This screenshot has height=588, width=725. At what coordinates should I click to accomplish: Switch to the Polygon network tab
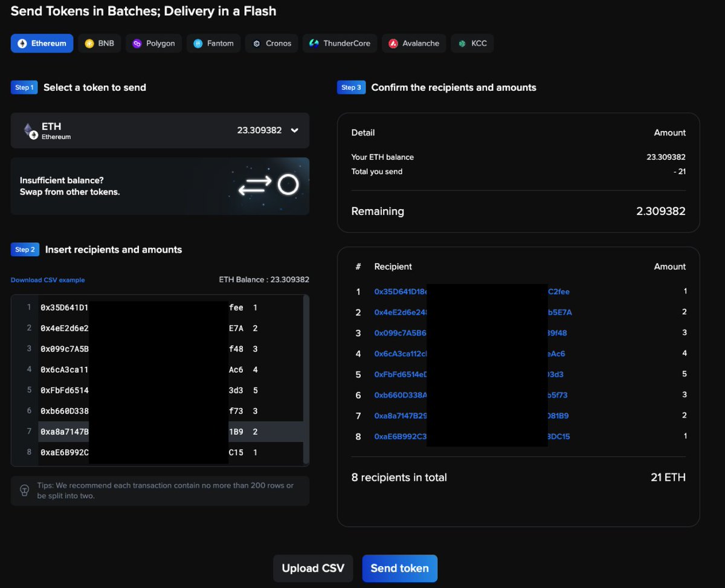pos(153,44)
